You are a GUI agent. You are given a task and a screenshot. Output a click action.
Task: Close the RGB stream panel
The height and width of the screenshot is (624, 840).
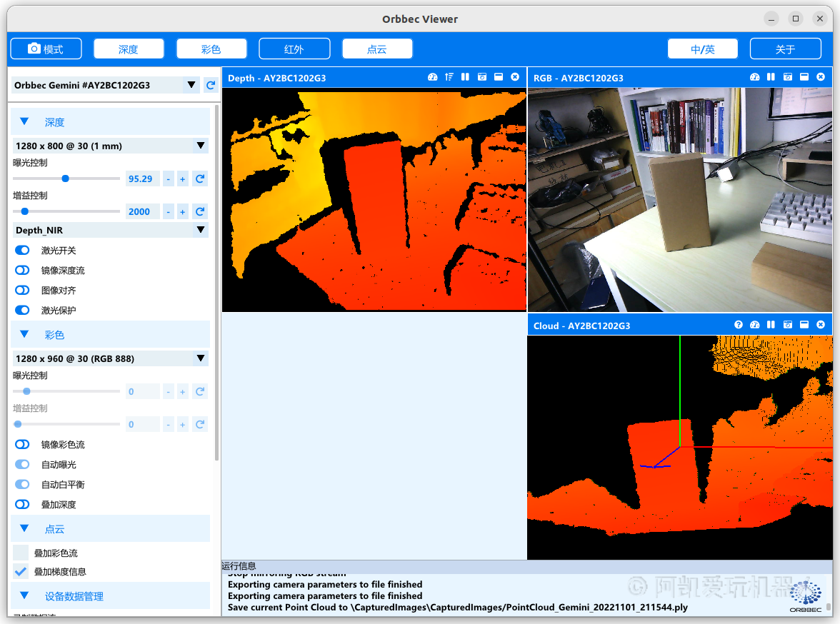821,77
